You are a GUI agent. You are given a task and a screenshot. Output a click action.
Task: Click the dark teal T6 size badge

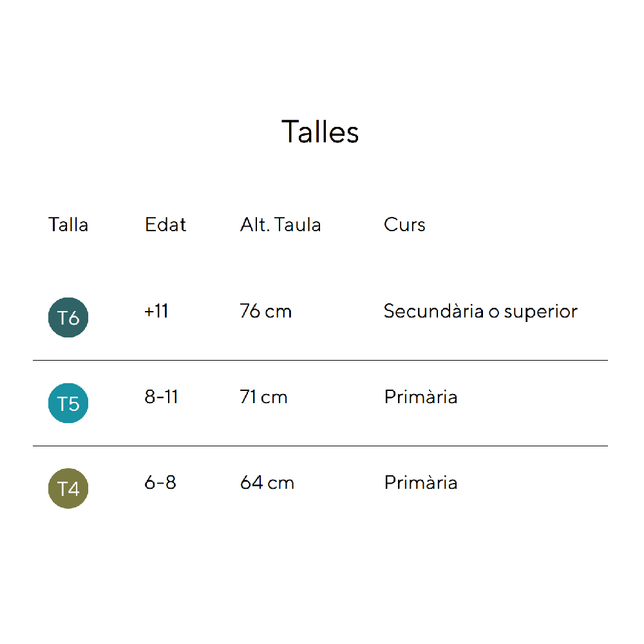coord(68,317)
